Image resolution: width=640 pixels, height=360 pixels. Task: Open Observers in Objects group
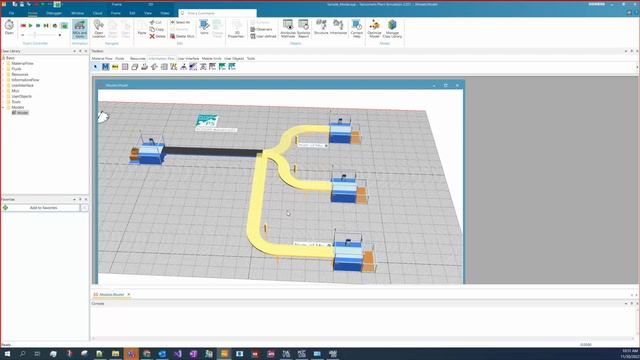tap(261, 29)
